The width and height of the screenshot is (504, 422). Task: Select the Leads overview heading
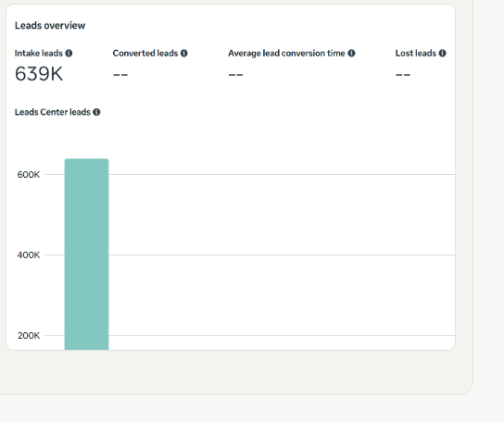(50, 25)
